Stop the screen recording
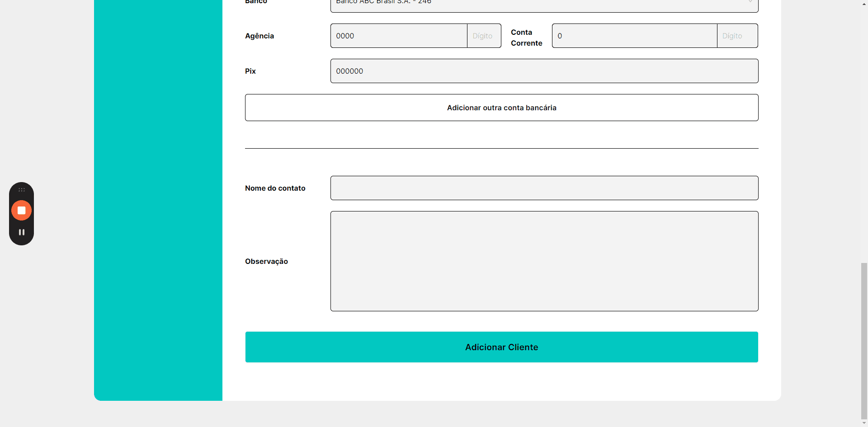 click(21, 211)
